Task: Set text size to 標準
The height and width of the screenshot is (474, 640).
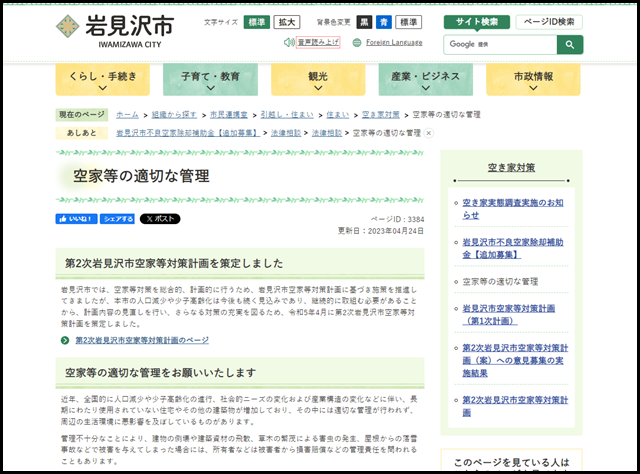Action: tap(257, 22)
